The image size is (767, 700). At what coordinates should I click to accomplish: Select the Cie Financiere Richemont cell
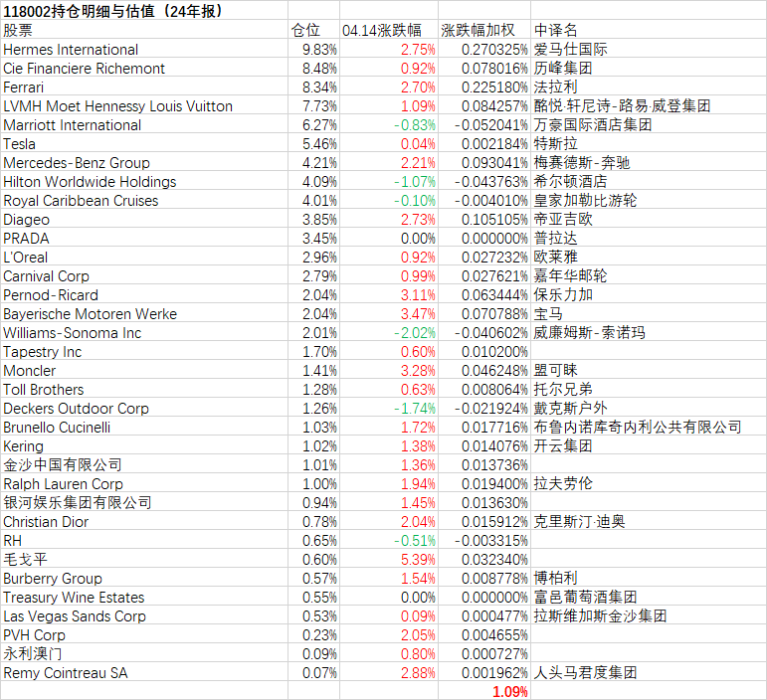coord(144,68)
